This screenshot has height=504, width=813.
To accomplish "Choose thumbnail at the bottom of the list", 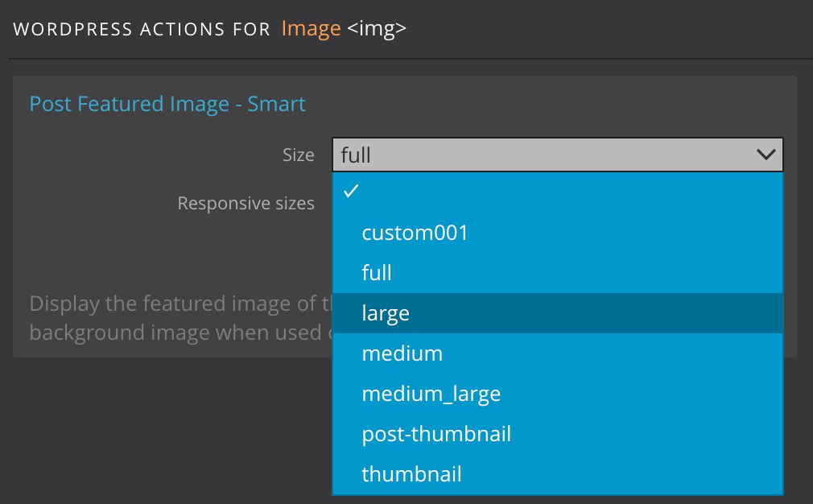I will [x=557, y=474].
